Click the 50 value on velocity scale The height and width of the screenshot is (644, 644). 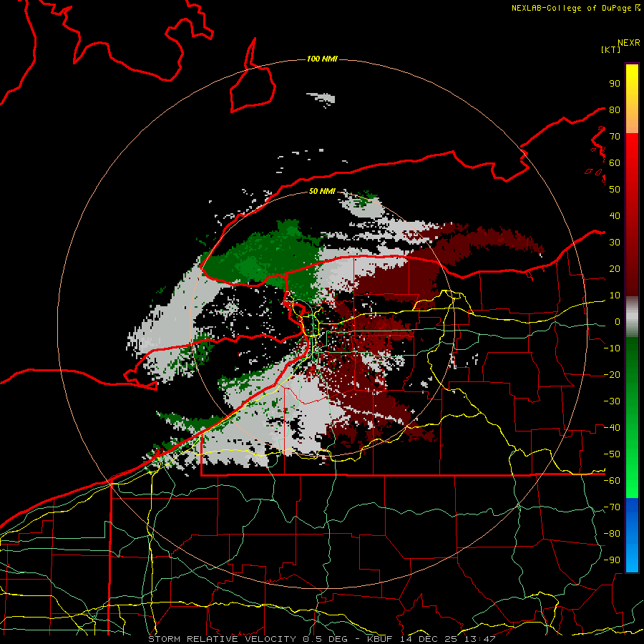(615, 190)
